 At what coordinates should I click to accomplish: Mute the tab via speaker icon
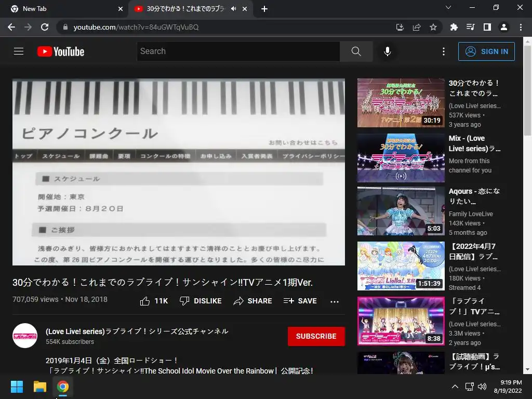click(x=233, y=9)
